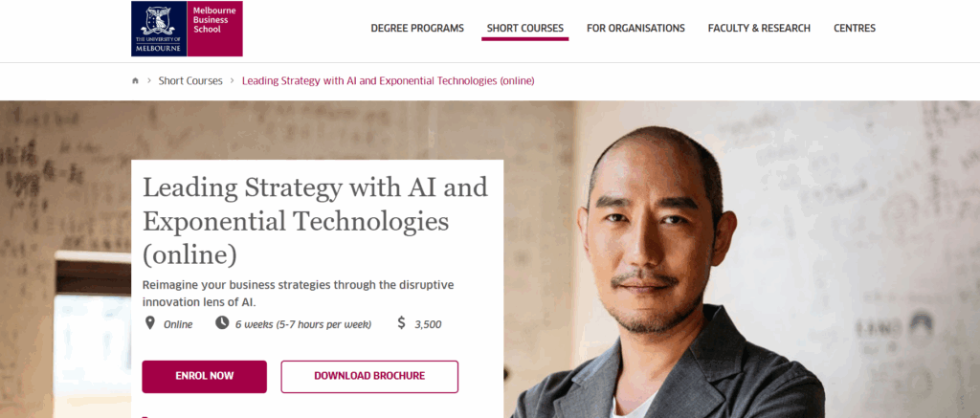
Task: Click the Reimagine your business strategies description
Action: (x=299, y=293)
